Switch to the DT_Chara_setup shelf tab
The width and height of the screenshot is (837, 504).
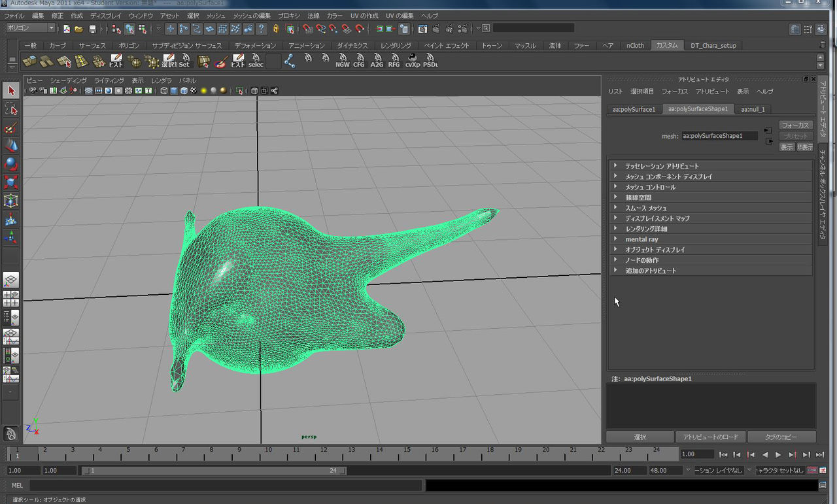pyautogui.click(x=713, y=46)
